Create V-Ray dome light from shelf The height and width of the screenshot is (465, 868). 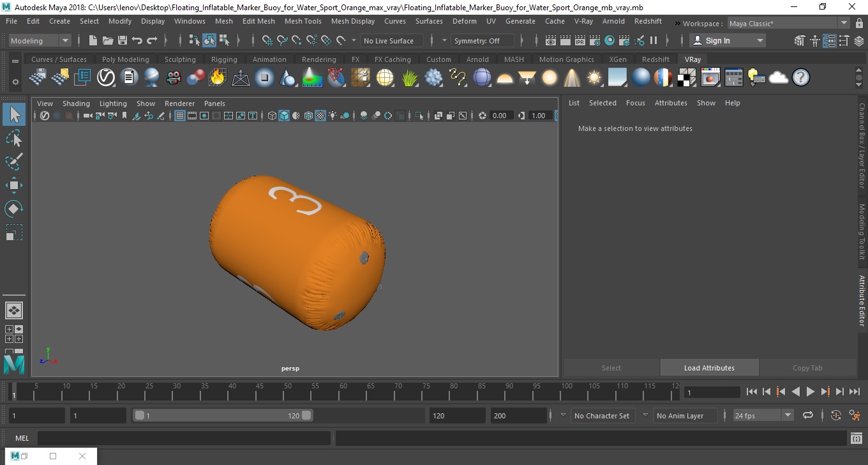(x=505, y=78)
